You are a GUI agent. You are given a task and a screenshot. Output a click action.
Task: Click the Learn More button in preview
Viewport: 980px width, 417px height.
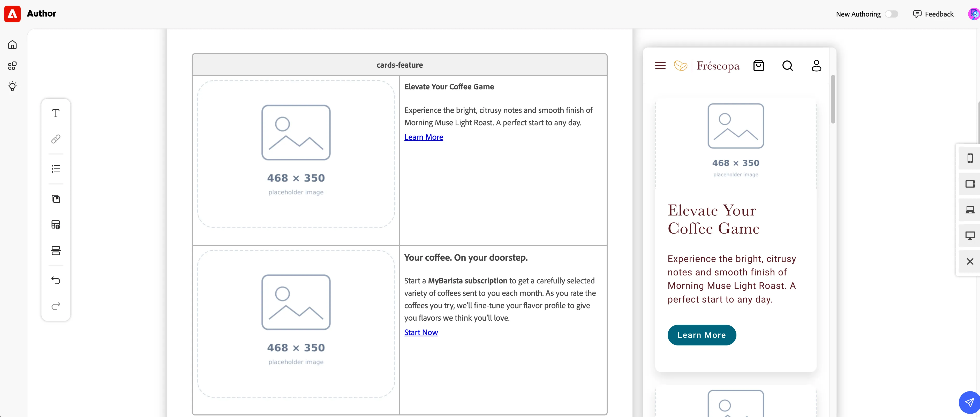[702, 335]
